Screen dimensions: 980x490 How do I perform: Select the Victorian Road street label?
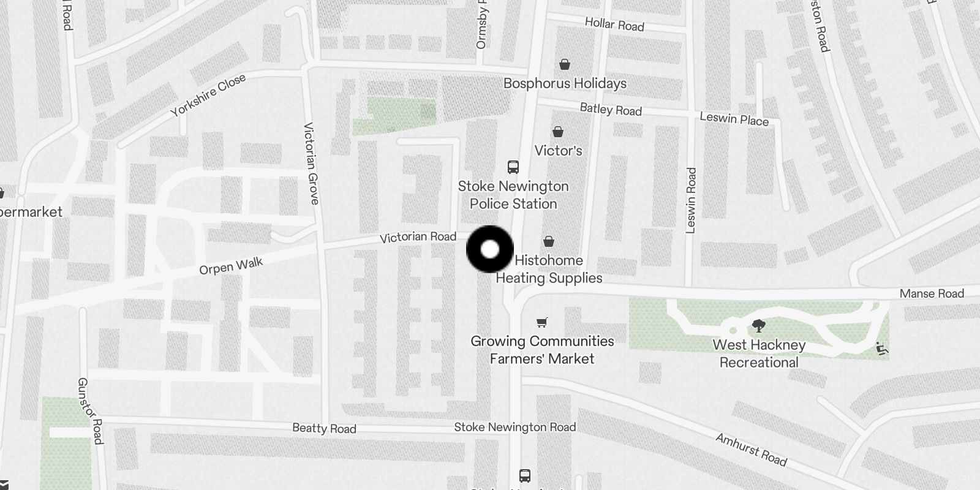(x=418, y=237)
